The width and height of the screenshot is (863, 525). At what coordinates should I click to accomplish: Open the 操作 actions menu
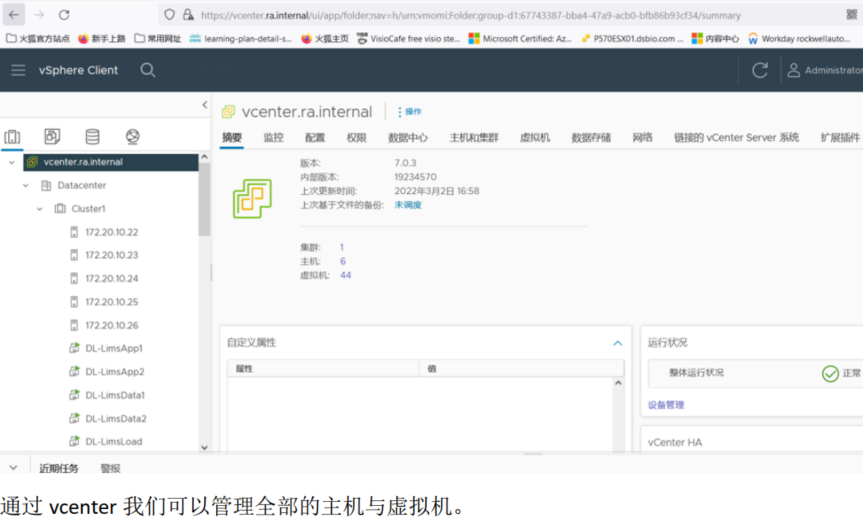(x=410, y=112)
